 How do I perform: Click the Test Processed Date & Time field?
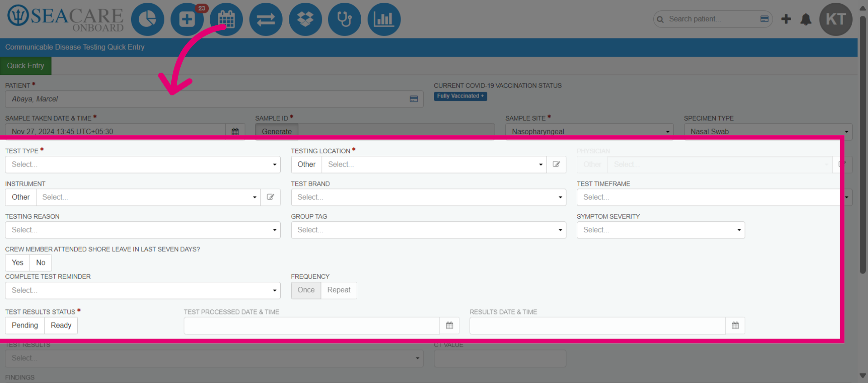pos(312,326)
